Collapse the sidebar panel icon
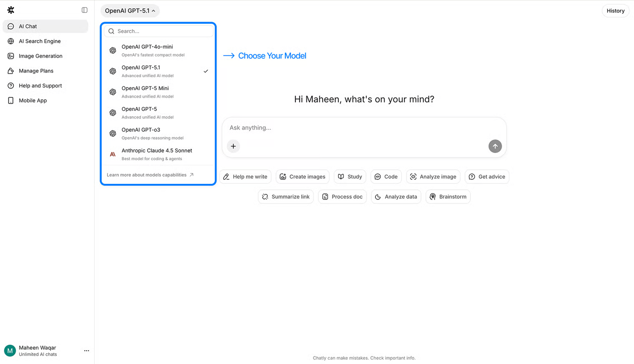The width and height of the screenshot is (634, 364). [x=85, y=10]
